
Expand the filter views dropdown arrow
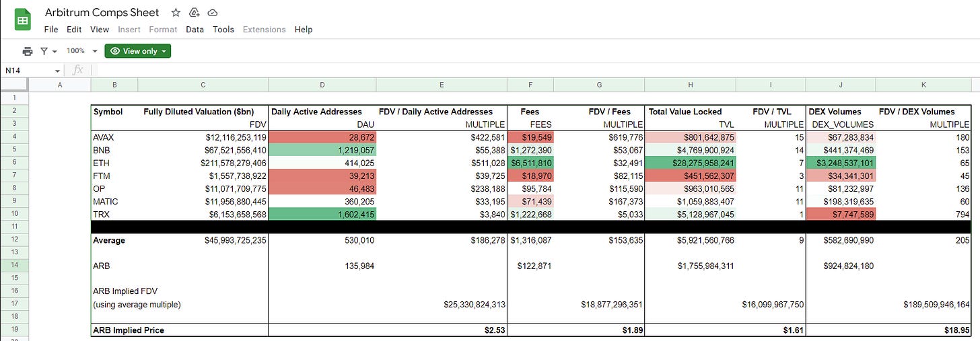click(54, 51)
